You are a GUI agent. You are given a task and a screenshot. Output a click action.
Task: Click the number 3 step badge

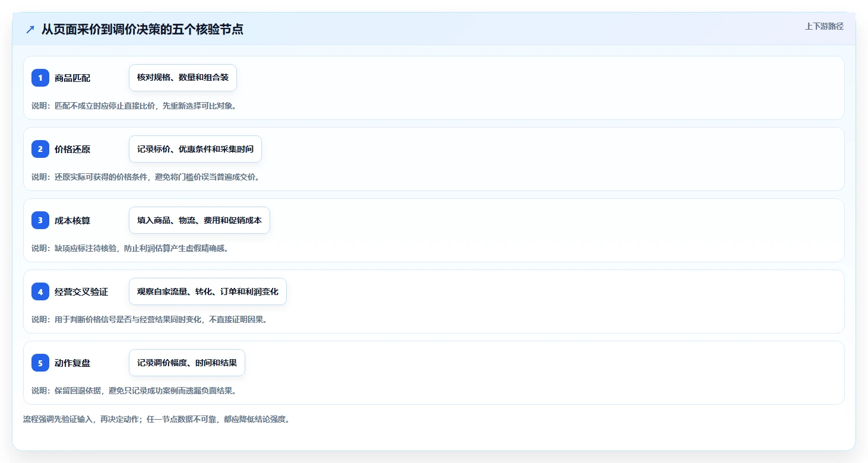40,220
